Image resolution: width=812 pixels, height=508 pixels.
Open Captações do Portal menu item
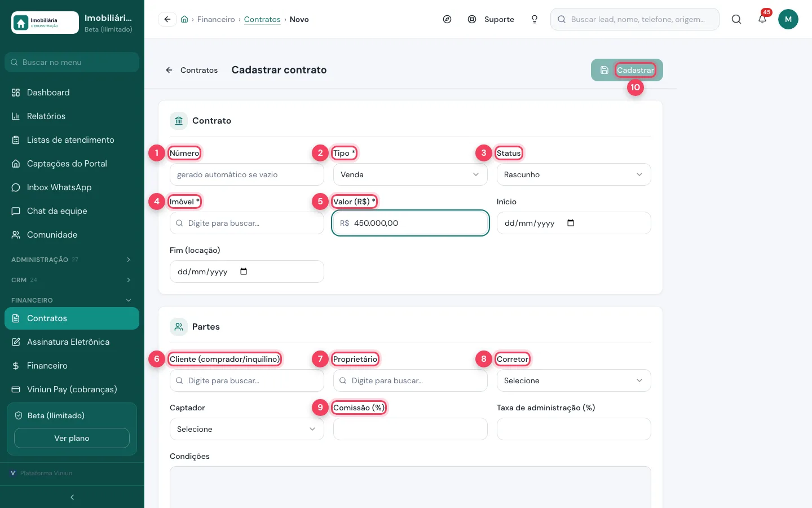click(x=72, y=164)
